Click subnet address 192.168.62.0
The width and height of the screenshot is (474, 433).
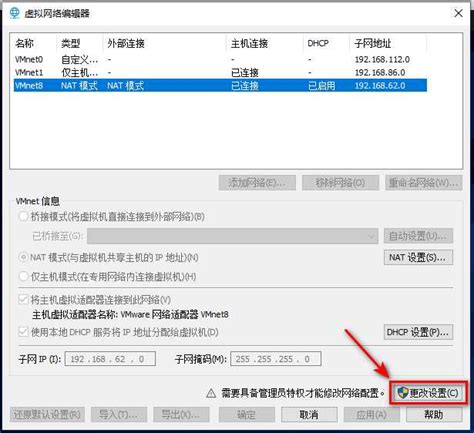click(x=380, y=86)
